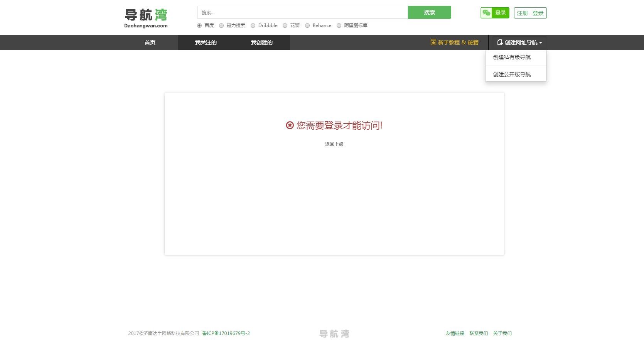This screenshot has height=340, width=644.
Task: Select the 磁力搜索 radio option
Action: coord(221,25)
